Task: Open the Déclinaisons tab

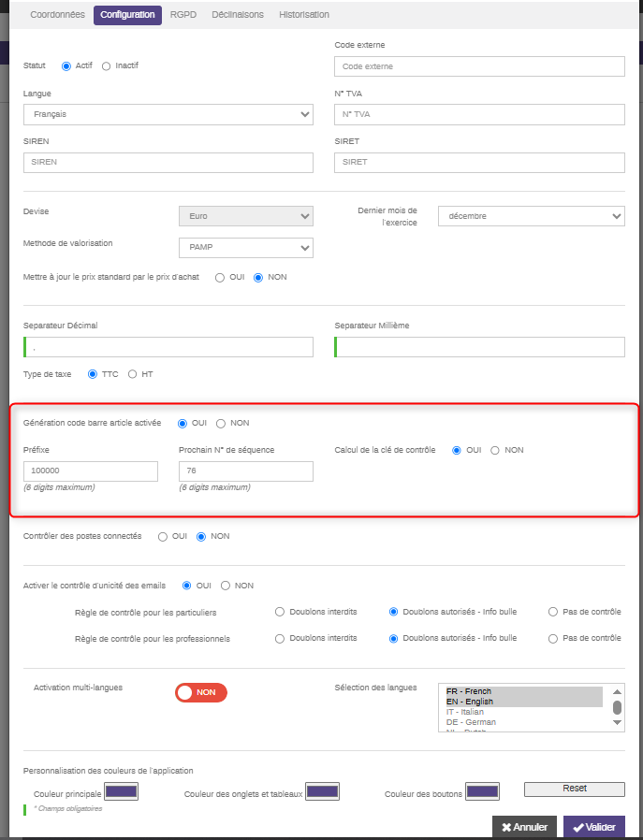Action: coord(238,15)
